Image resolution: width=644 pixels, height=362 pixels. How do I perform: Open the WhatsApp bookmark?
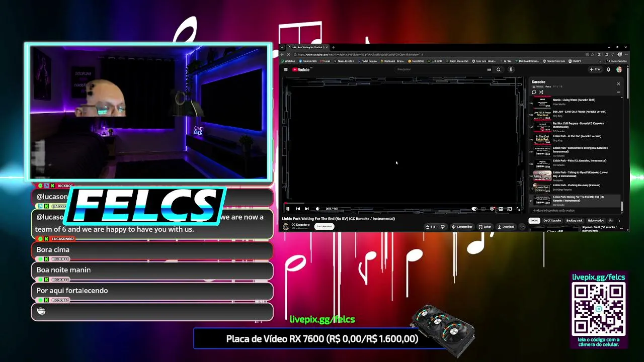(x=289, y=61)
